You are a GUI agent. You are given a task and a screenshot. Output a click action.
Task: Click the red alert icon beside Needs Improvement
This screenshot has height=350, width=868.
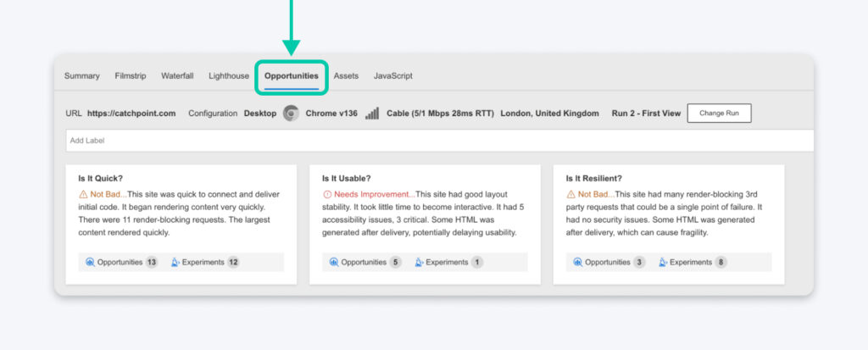tap(327, 194)
